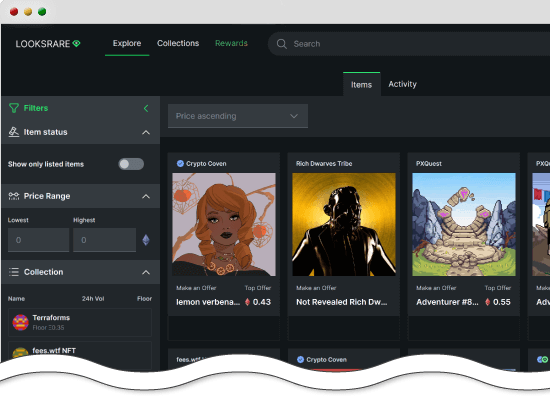Screen dimensions: 550x396
Task: Click Make an Offer on Adventurer #8
Action: click(x=436, y=288)
